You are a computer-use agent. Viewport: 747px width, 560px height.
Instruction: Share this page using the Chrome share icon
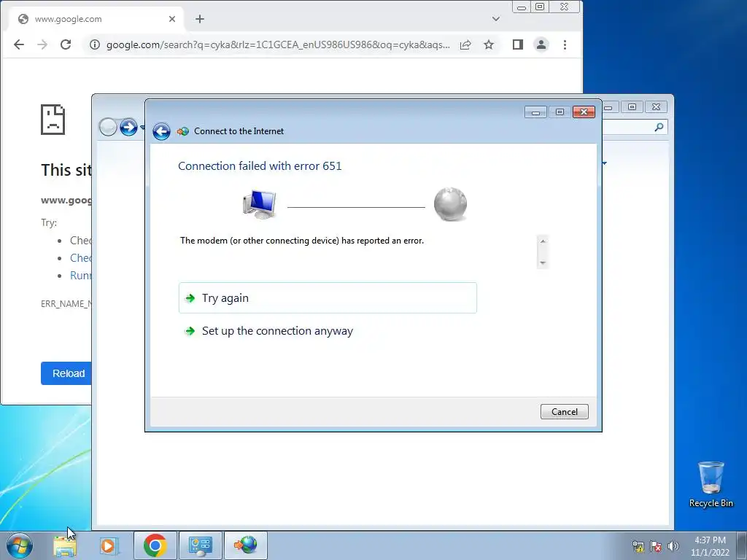[x=465, y=44]
